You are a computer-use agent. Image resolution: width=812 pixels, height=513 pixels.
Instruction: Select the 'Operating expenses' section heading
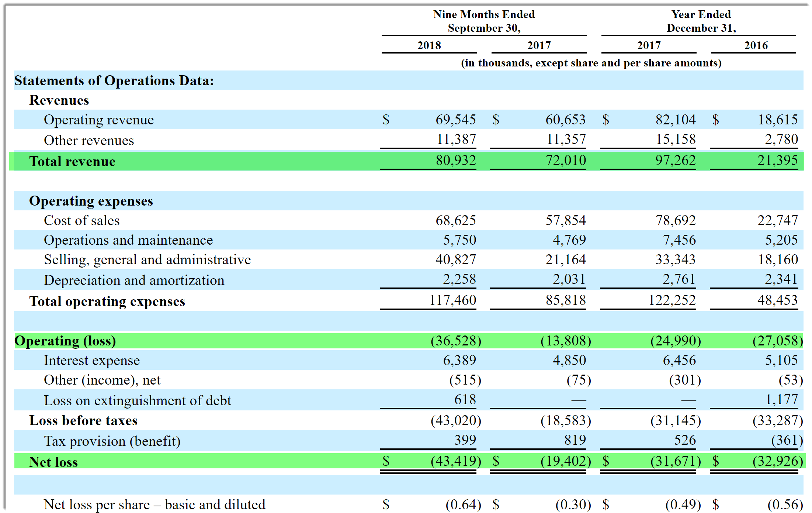tap(91, 201)
